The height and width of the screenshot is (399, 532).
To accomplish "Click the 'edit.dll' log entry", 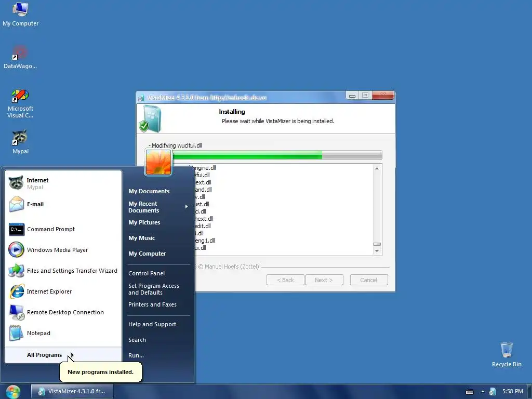I will pos(202,226).
